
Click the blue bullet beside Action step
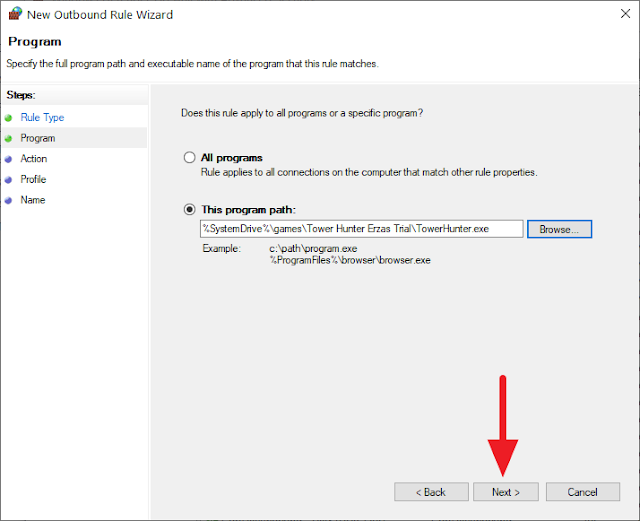click(x=8, y=159)
